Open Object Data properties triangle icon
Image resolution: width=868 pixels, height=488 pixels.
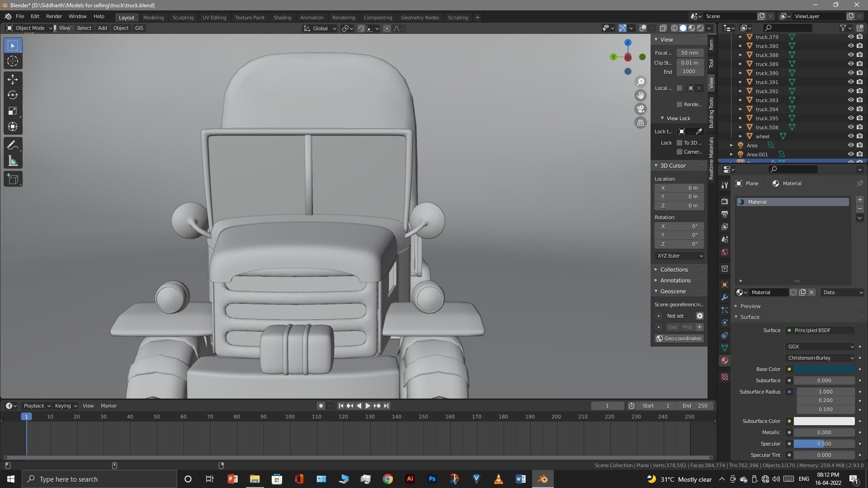(x=725, y=348)
